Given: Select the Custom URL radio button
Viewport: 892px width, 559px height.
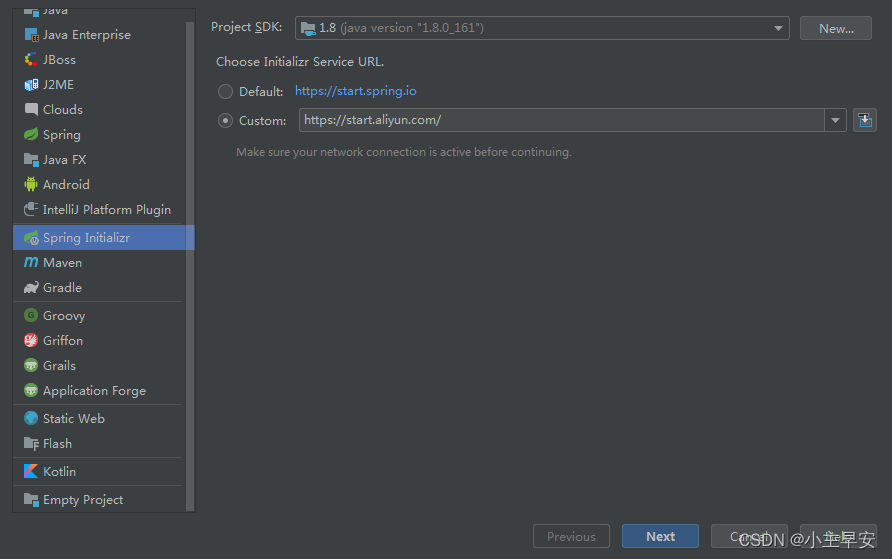Looking at the screenshot, I should [225, 121].
